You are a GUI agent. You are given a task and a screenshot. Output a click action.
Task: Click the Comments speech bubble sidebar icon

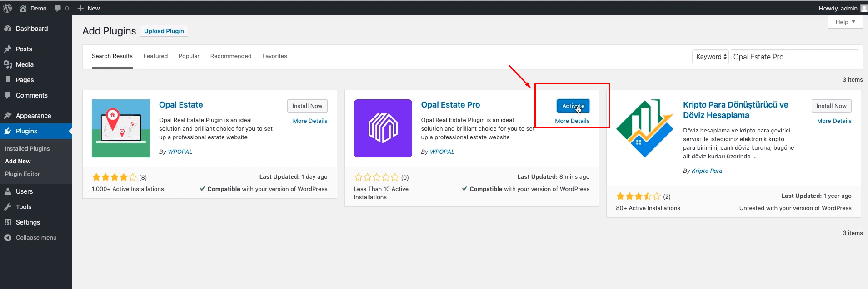click(8, 95)
